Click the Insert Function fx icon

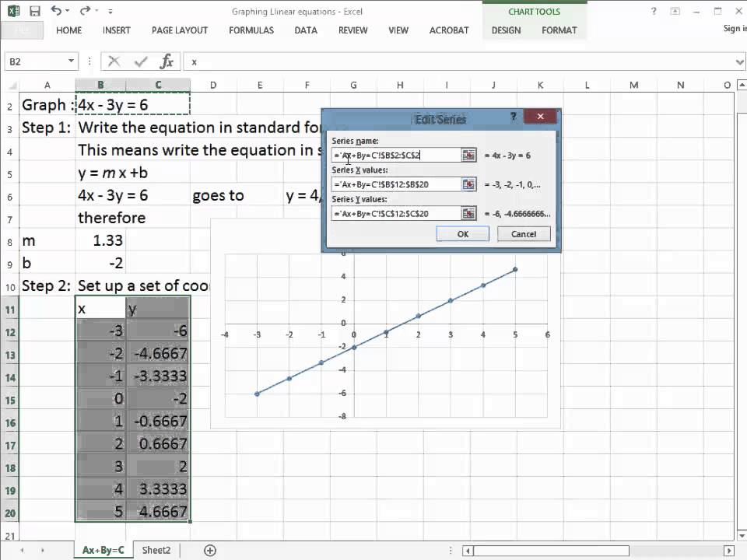point(167,61)
